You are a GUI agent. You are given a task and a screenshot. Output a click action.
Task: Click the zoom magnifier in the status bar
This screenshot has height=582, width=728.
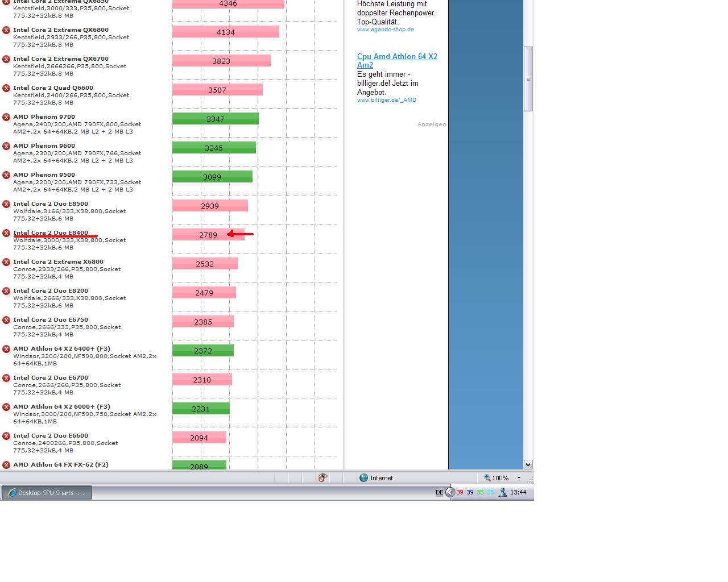click(487, 478)
